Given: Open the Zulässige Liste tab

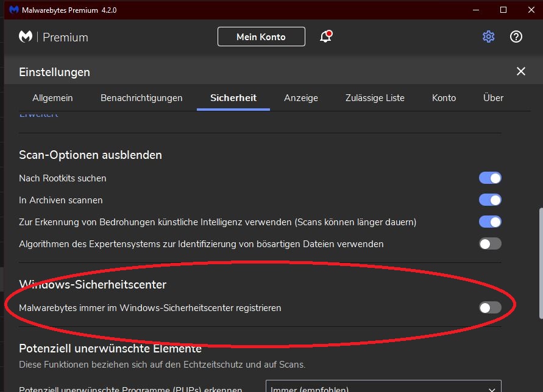Looking at the screenshot, I should 375,98.
